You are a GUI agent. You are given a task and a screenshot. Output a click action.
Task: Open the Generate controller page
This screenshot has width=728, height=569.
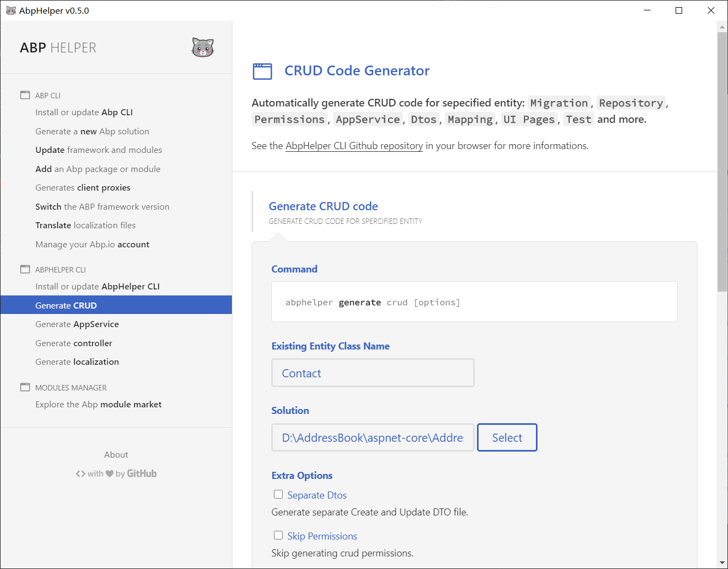(x=74, y=343)
